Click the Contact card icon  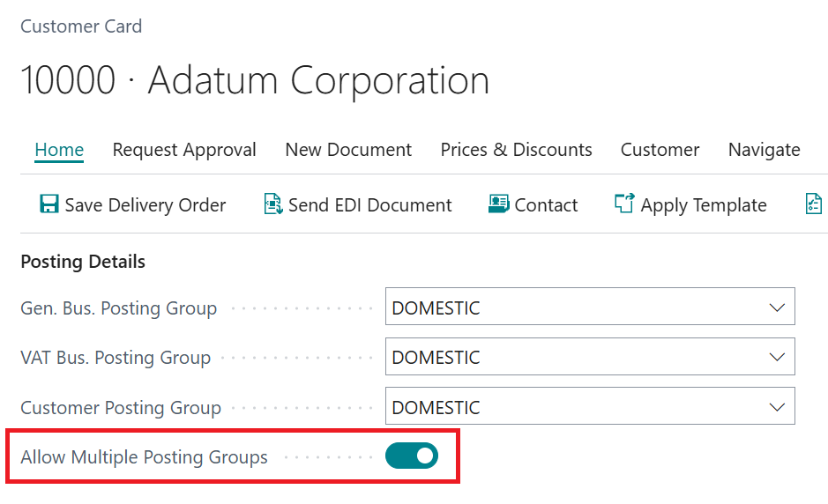(x=498, y=204)
